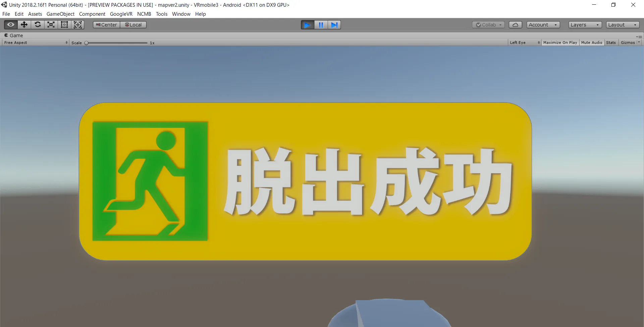Toggle the Stats overlay
Viewport: 644px width, 327px height.
click(x=611, y=43)
